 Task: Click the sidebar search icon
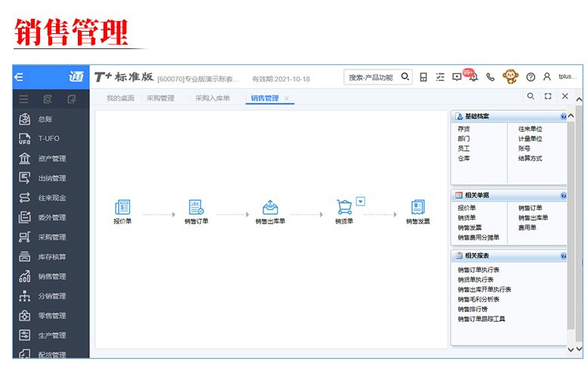(48, 99)
